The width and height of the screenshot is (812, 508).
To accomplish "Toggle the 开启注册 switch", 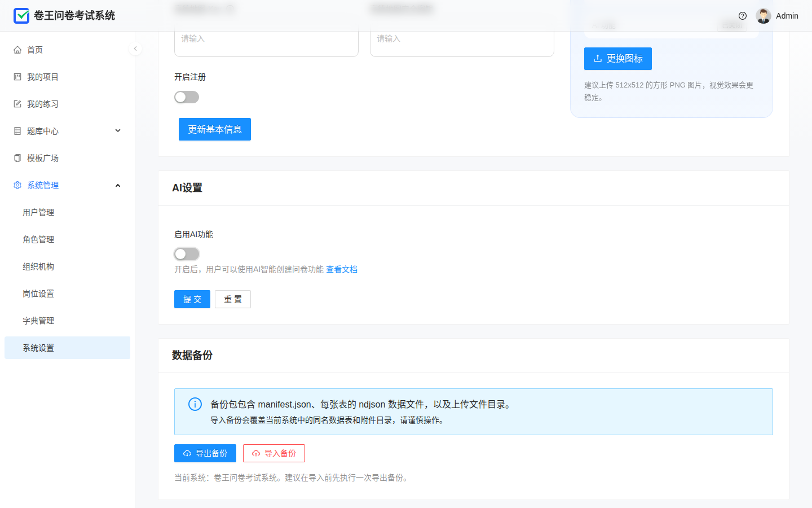I will point(187,97).
